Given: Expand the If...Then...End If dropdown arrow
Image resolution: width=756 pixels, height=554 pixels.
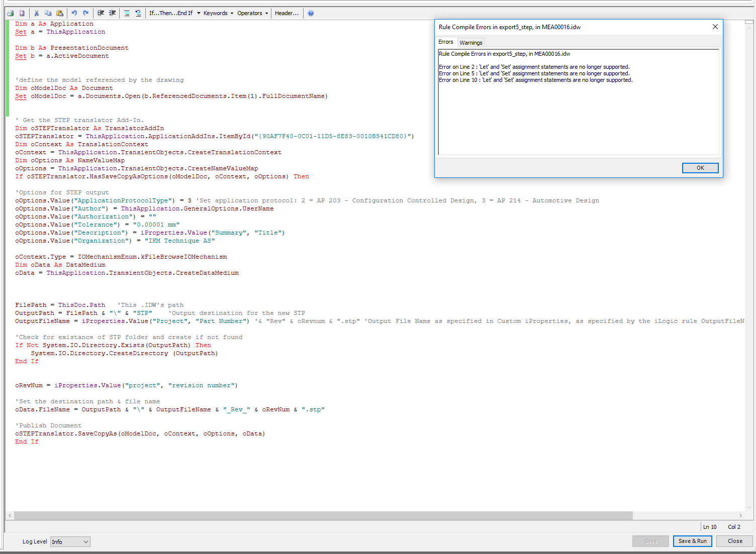Looking at the screenshot, I should 199,13.
